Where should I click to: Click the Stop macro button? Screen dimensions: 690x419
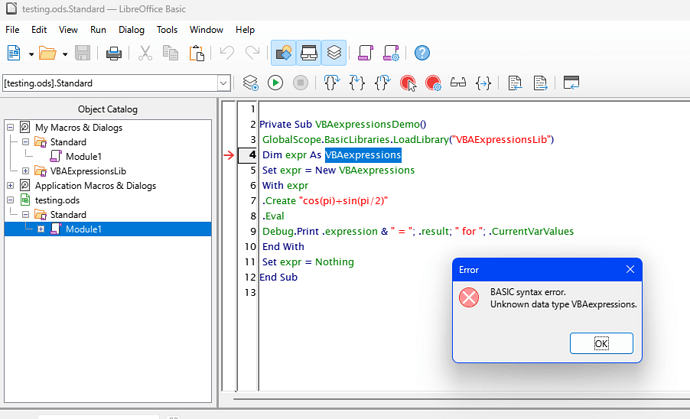(x=301, y=83)
